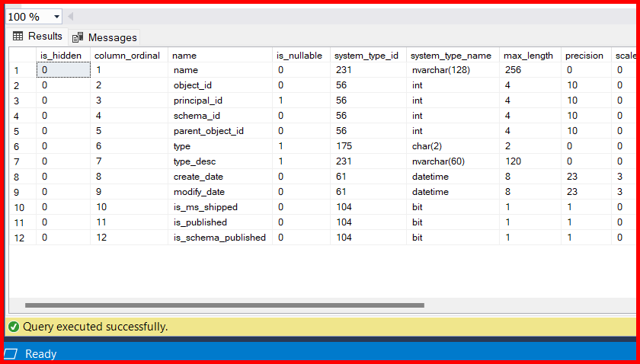This screenshot has width=640, height=364.
Task: Select the column_ordinal column header
Action: (x=126, y=56)
